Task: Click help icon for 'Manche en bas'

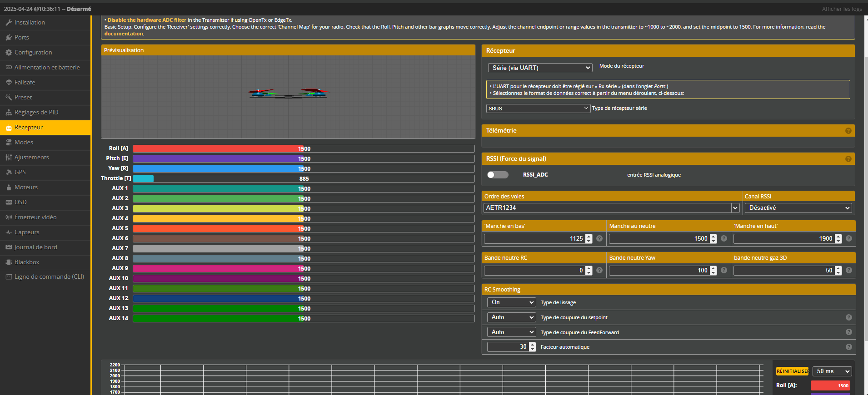Action: [599, 239]
